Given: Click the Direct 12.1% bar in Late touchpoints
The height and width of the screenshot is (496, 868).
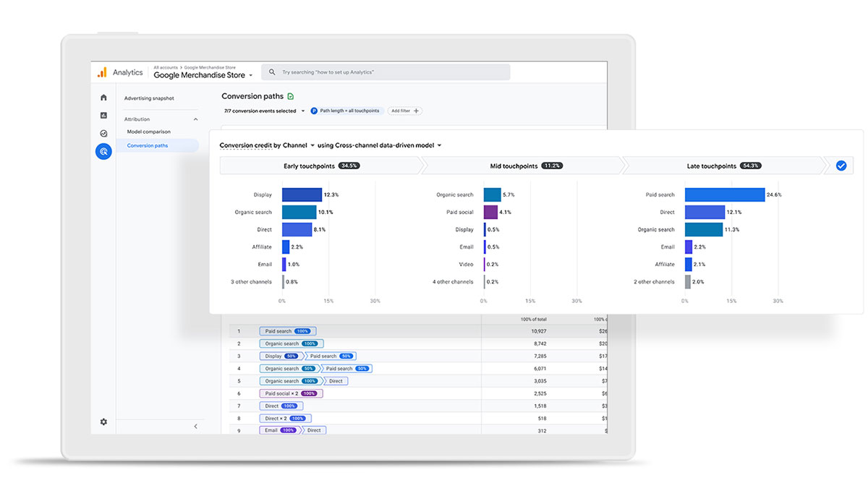Looking at the screenshot, I should (x=705, y=212).
